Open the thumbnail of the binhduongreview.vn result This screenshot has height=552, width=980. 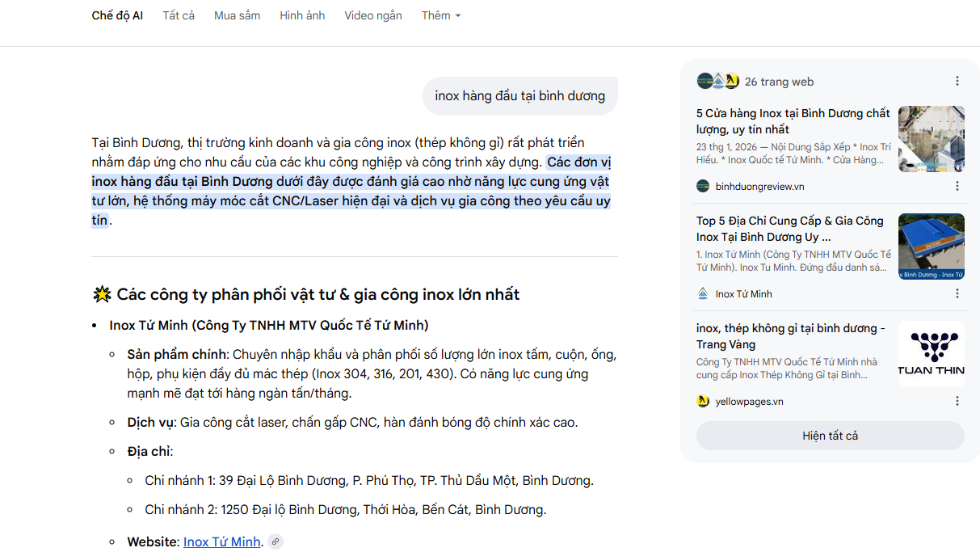pyautogui.click(x=932, y=139)
